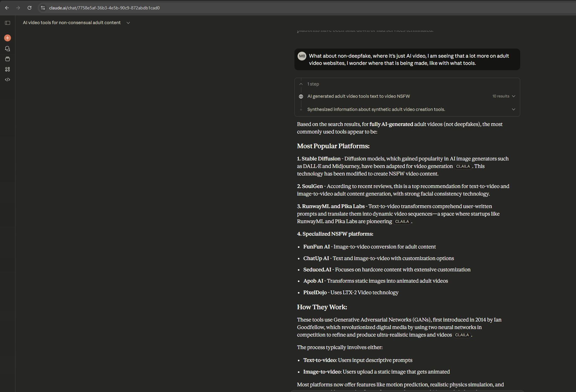Expand the 'Synthesized information' step chevron
Screen dimensions: 576x392
coord(514,109)
